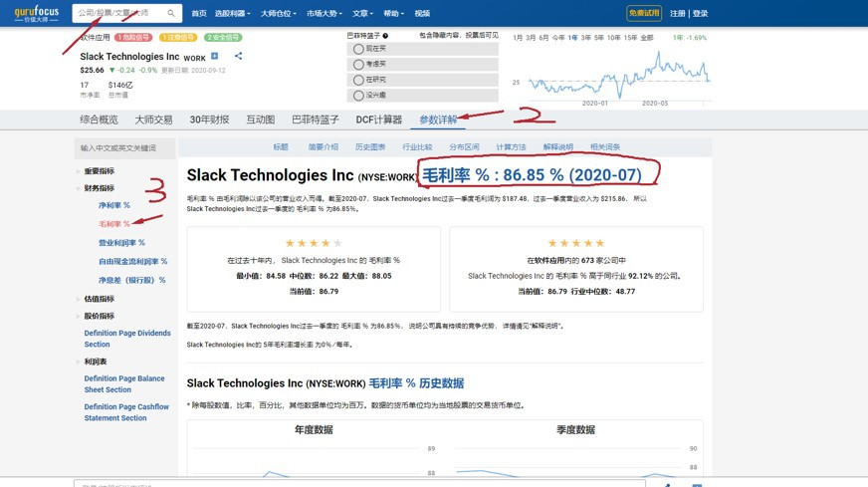Viewport: 868px width, 487px height.
Task: Open 毛利率 % in sidebar
Action: [114, 224]
